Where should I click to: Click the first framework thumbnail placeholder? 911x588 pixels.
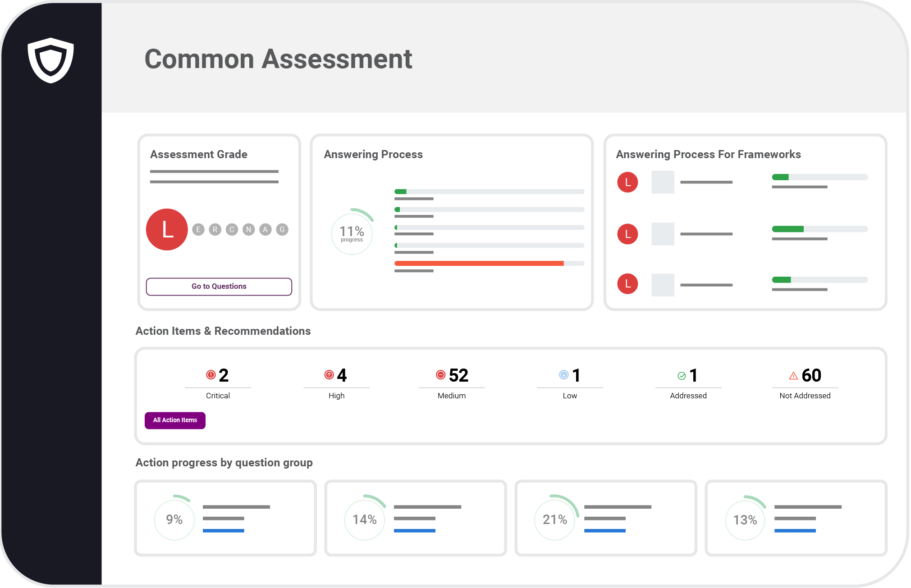[x=663, y=182]
